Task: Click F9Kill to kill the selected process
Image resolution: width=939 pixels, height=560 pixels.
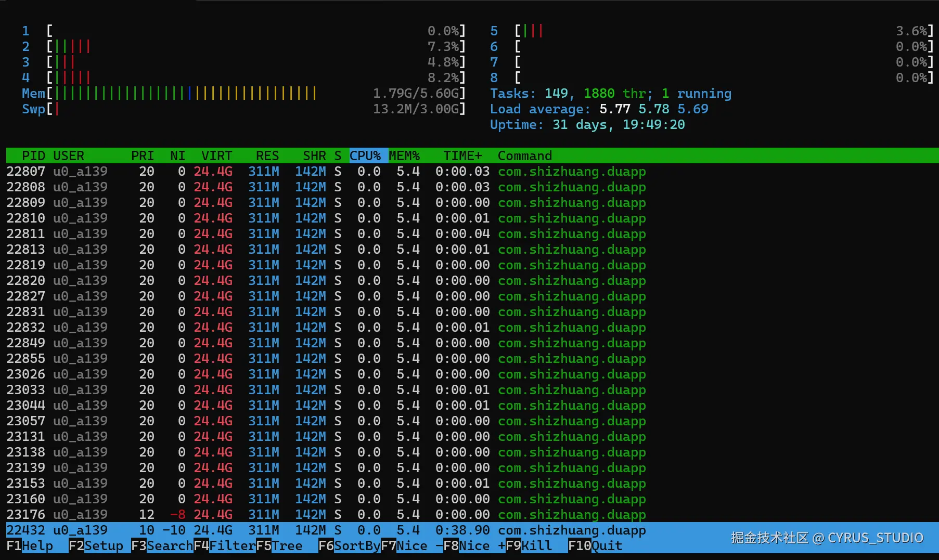Action: click(x=529, y=545)
